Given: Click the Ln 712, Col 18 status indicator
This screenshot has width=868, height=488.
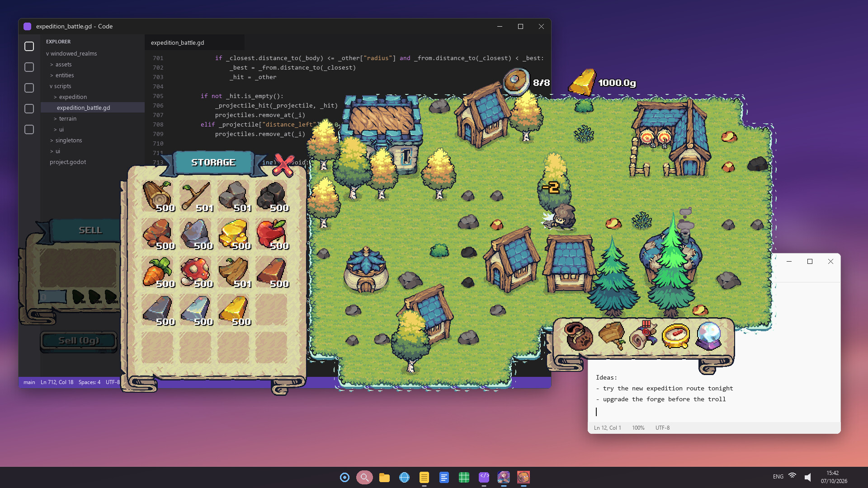Looking at the screenshot, I should (57, 382).
